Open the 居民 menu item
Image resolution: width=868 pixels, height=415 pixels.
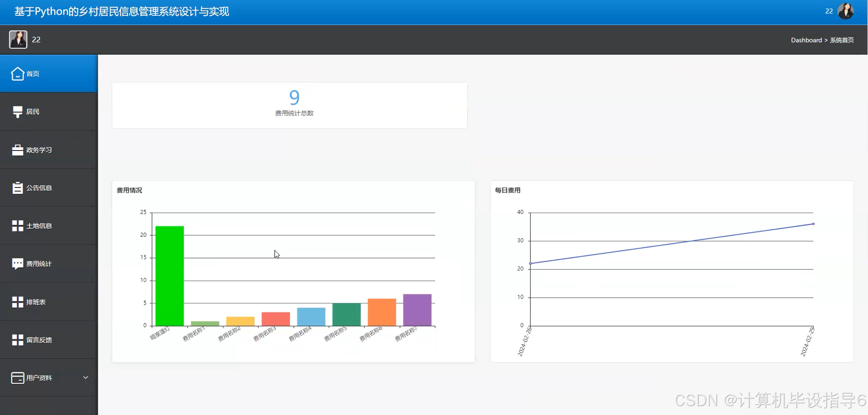point(49,112)
